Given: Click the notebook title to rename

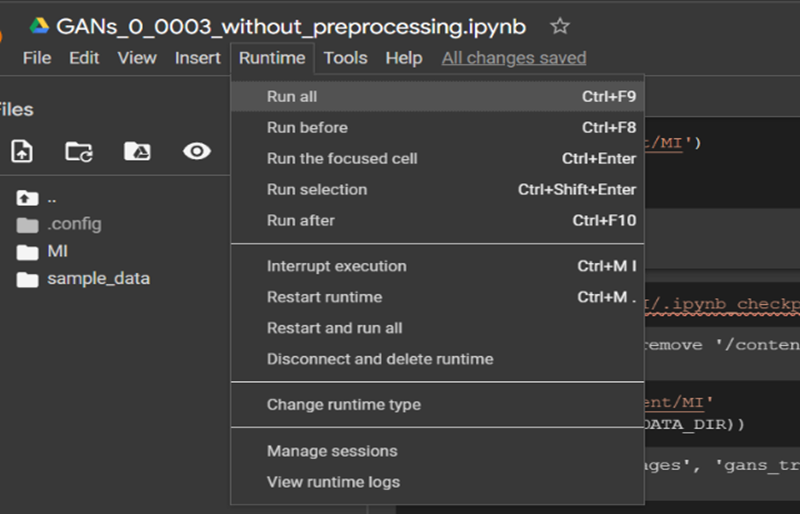Looking at the screenshot, I should pyautogui.click(x=291, y=26).
